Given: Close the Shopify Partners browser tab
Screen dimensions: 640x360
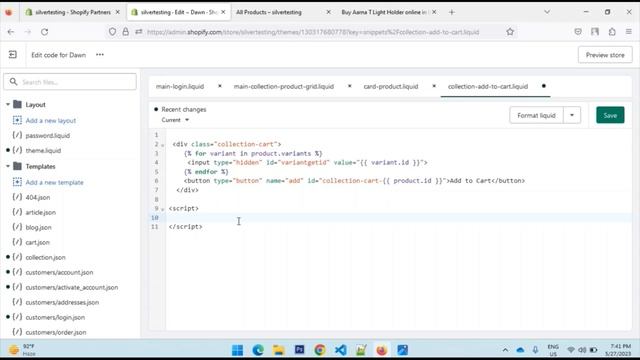Looking at the screenshot, I should tap(118, 12).
